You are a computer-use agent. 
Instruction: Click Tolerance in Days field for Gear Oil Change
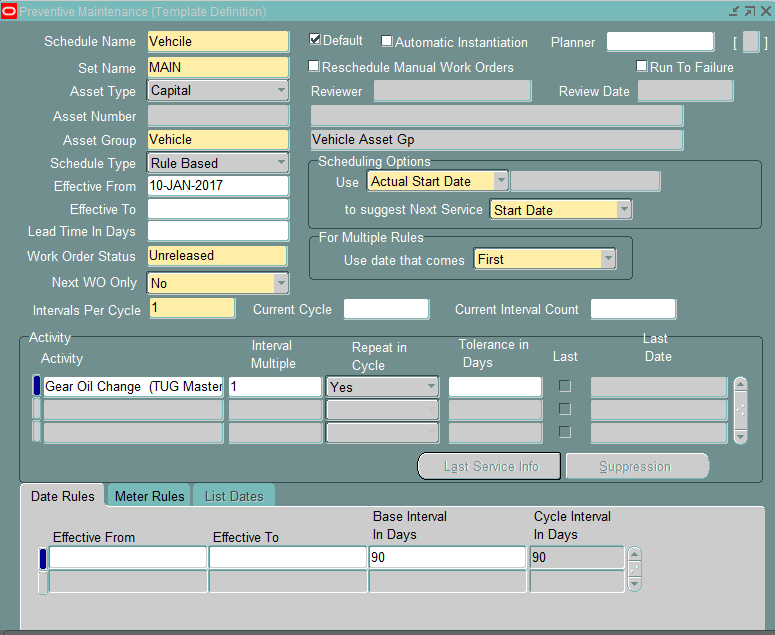point(495,386)
